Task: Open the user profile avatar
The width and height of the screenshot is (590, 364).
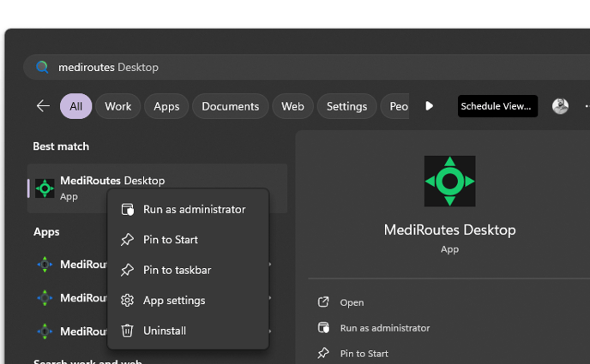Action: click(560, 106)
